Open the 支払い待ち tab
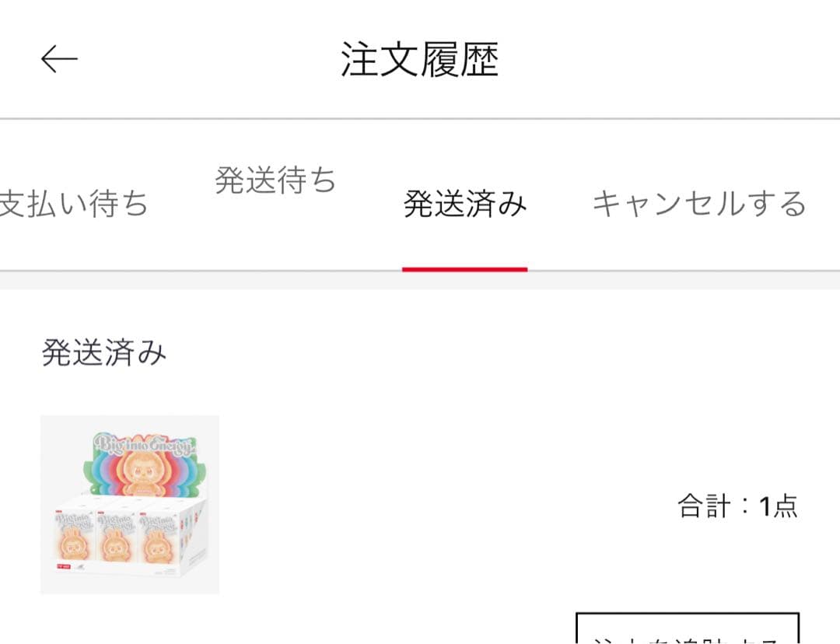The image size is (840, 644). tap(73, 204)
